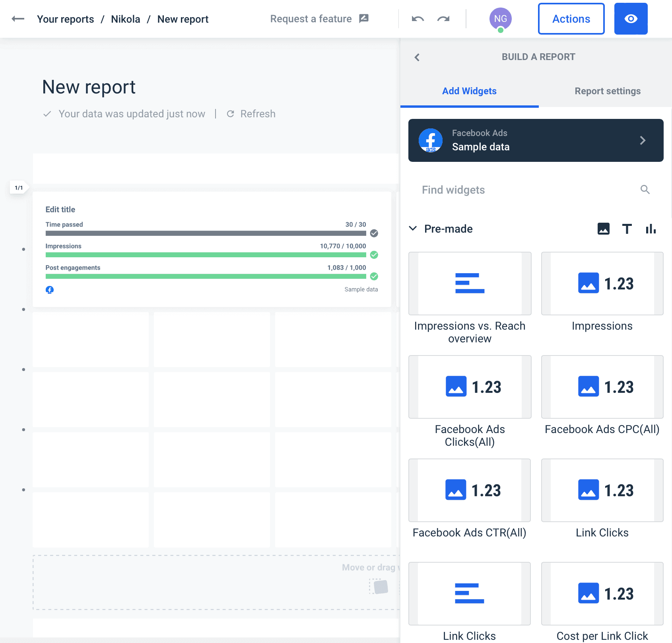Filter widgets by image type icon
Image resolution: width=672 pixels, height=643 pixels.
pos(603,229)
